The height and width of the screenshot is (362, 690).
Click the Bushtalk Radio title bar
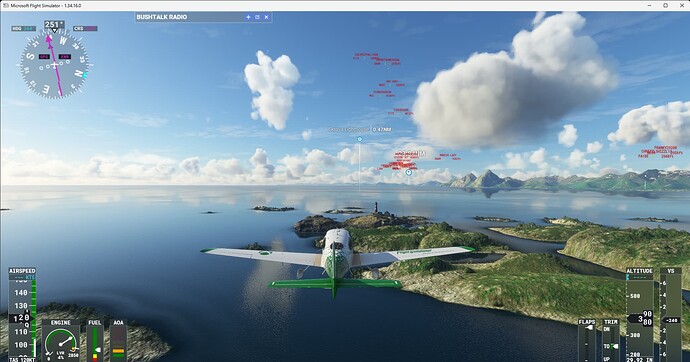pyautogui.click(x=203, y=17)
